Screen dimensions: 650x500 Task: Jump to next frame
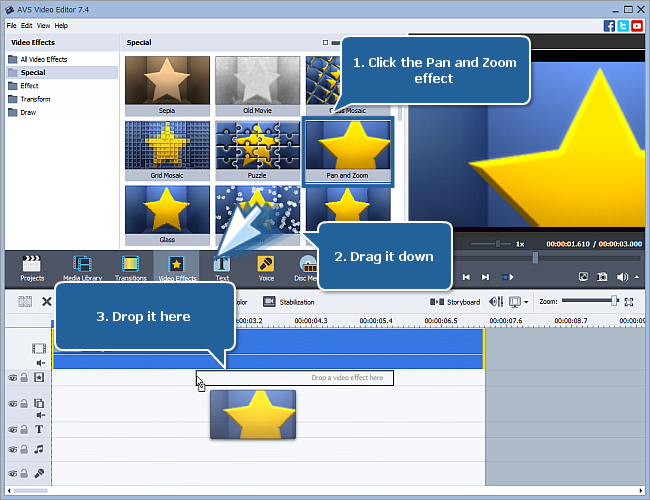click(x=485, y=277)
